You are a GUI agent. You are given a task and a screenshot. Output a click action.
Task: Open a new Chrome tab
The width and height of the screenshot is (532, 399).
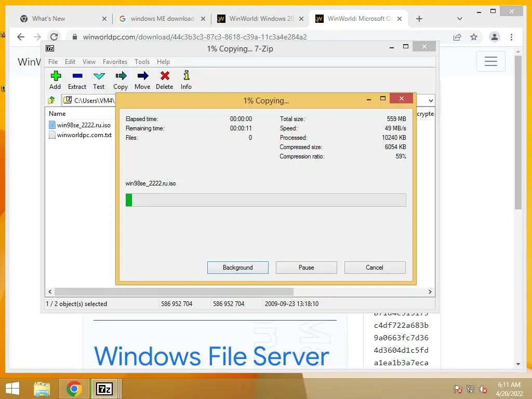419,19
